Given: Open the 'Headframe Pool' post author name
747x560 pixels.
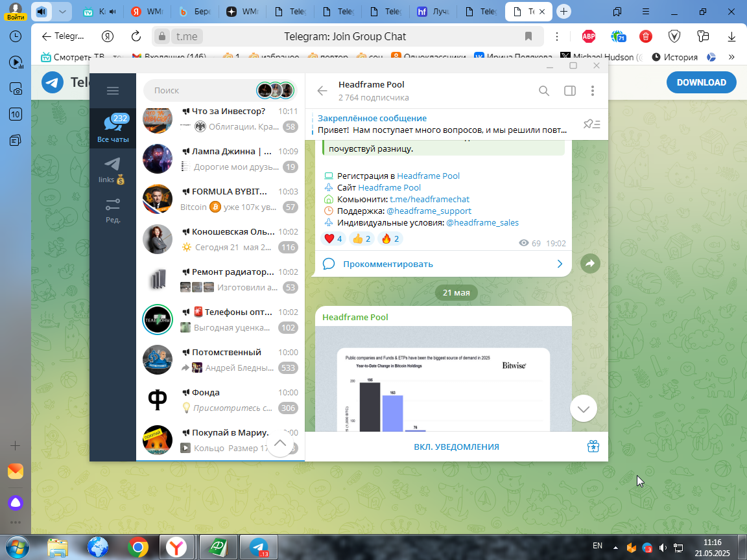Looking at the screenshot, I should coord(355,317).
